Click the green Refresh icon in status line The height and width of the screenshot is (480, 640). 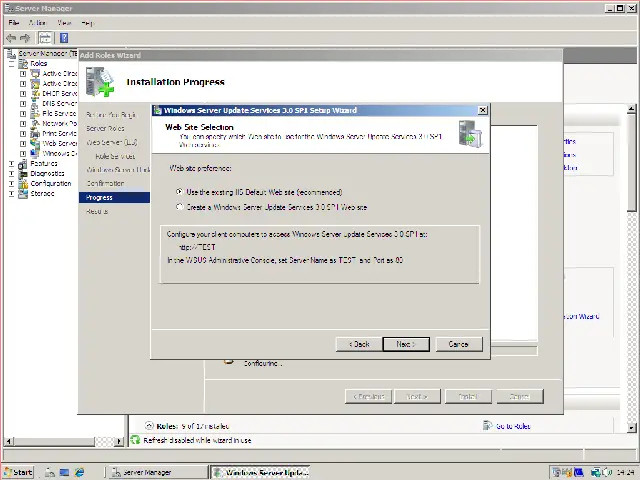135,440
